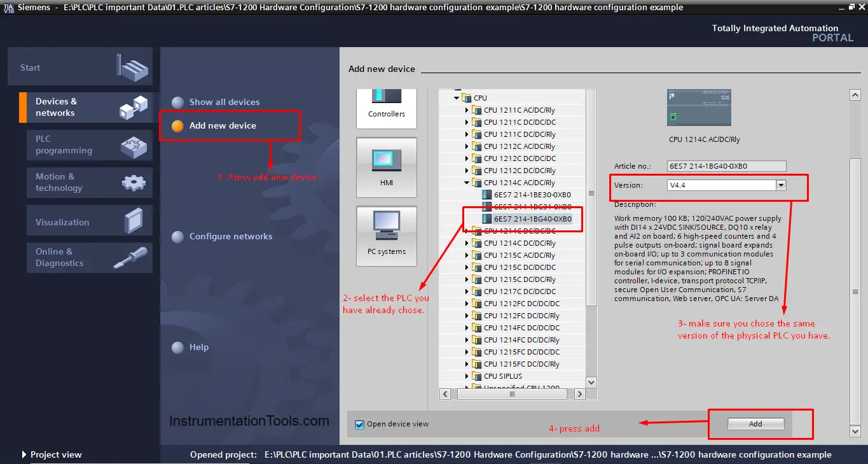Expand CPU 1212C AC/DC/Rly node
Image resolution: width=868 pixels, height=464 pixels.
click(x=467, y=146)
